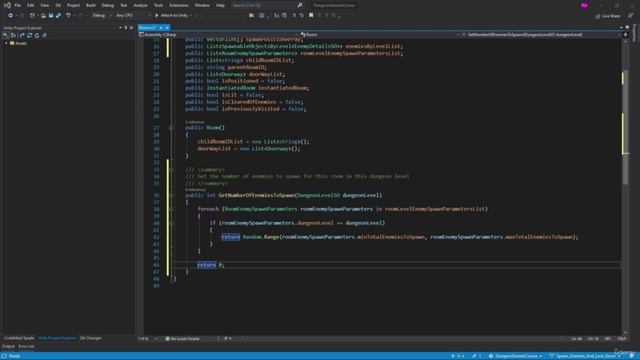Viewport: 640px width, 360px height.
Task: Collapse the summary comment block
Action: [x=171, y=170]
